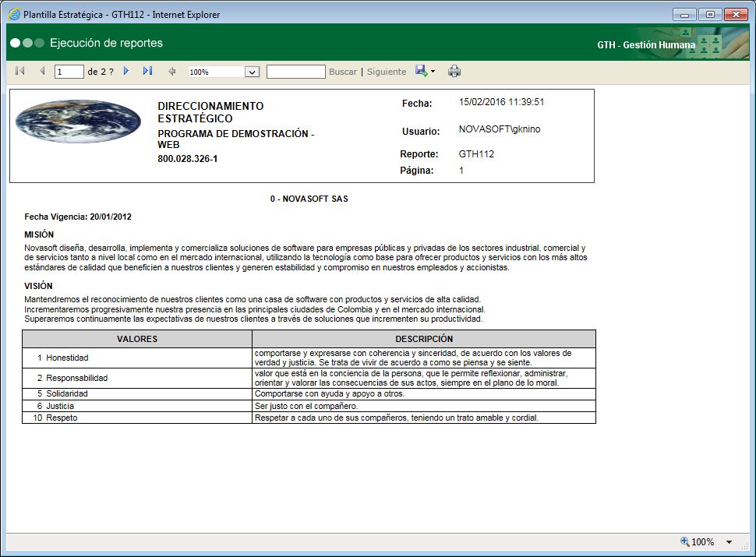Click 'Ser justo con el compañero.' description
Screen dimensions: 756x557
tap(306, 406)
